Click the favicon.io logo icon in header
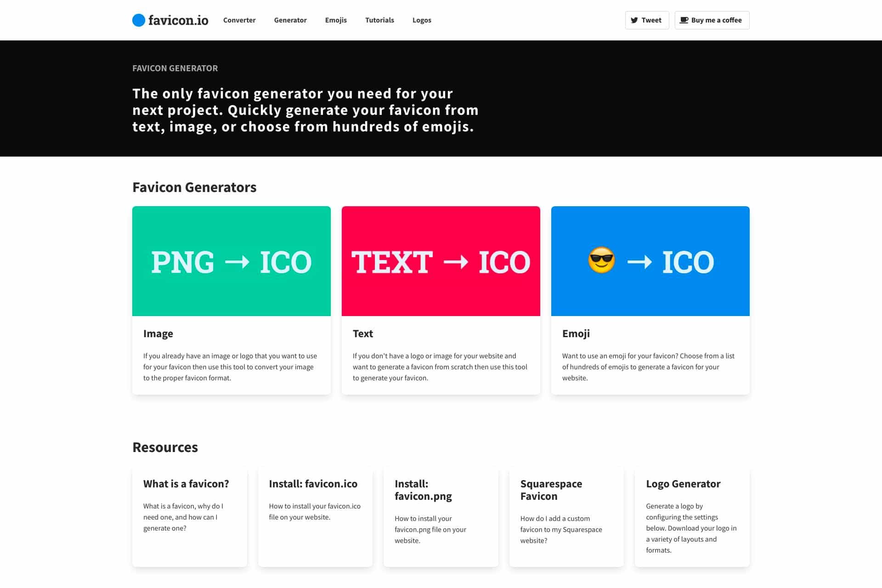This screenshot has width=882, height=588. click(x=138, y=20)
